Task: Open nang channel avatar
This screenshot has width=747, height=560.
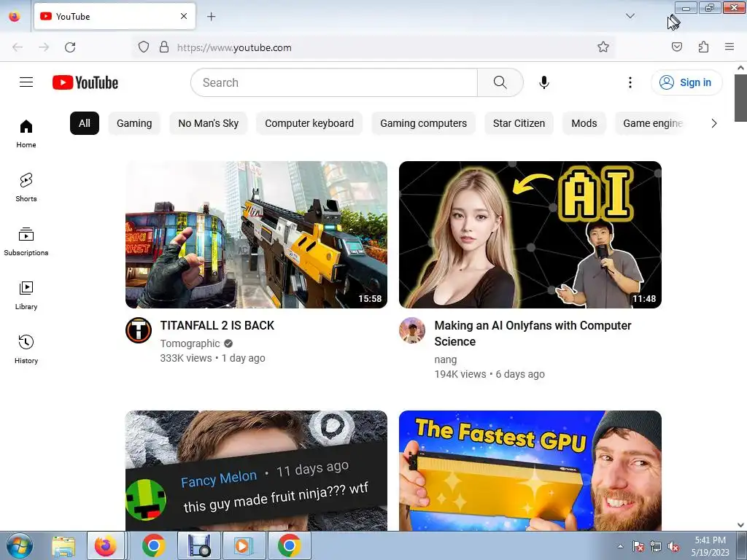Action: coord(412,330)
